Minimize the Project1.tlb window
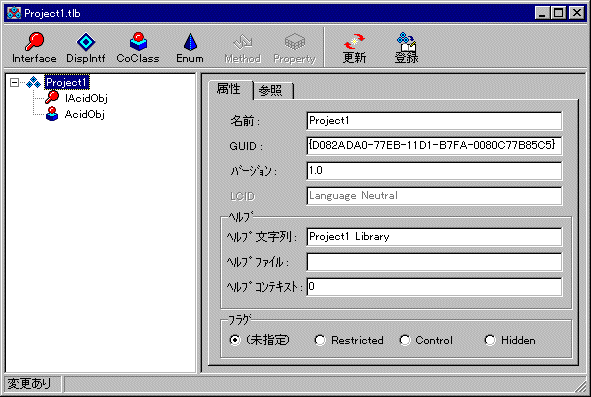Screen dimensions: 591x397 tap(542, 13)
